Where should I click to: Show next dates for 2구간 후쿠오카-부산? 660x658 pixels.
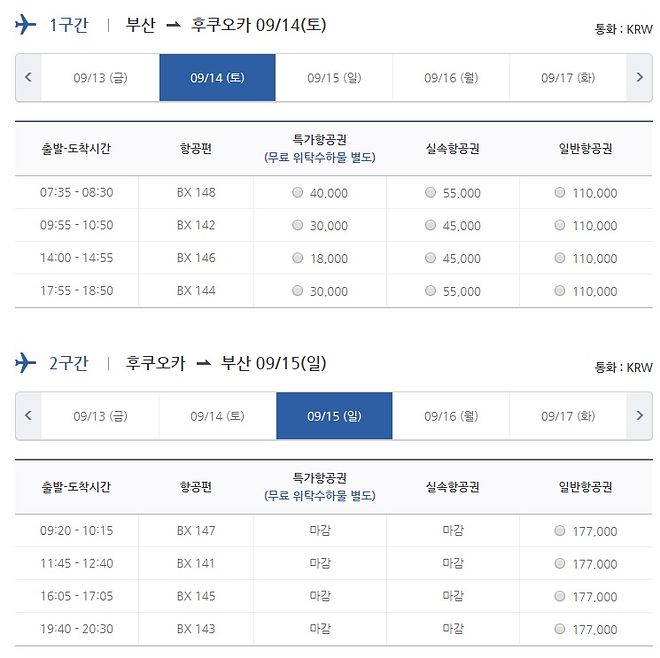pos(640,416)
